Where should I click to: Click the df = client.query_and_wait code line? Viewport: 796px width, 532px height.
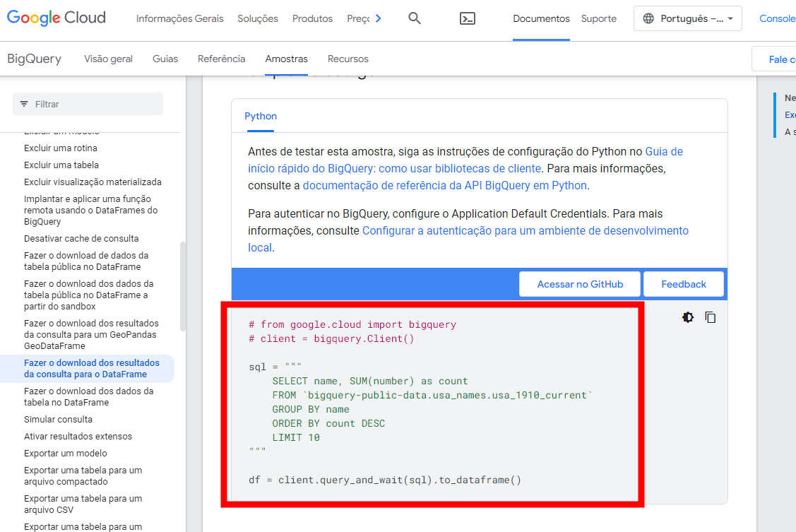pyautogui.click(x=385, y=480)
